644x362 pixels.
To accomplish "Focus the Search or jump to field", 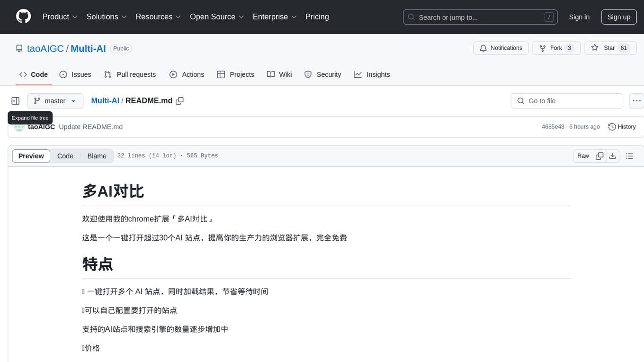I will pos(480,17).
